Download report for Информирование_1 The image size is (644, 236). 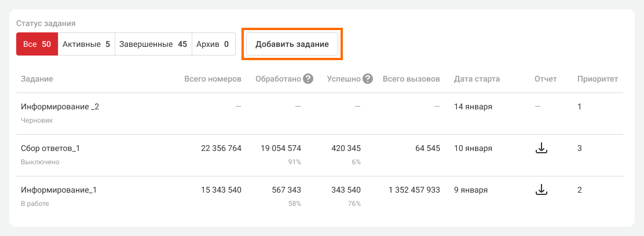click(541, 190)
